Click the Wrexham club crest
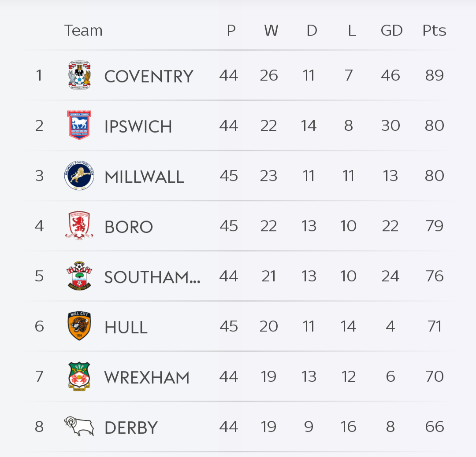 click(x=79, y=376)
